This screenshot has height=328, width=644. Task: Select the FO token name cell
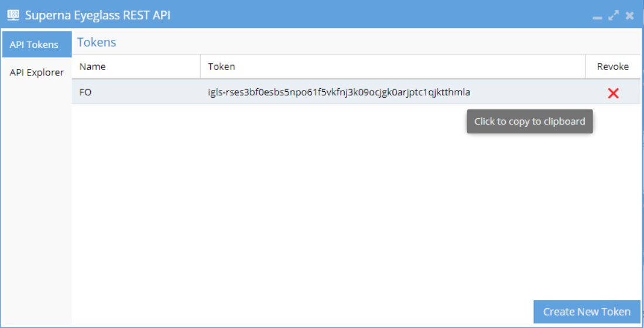136,92
